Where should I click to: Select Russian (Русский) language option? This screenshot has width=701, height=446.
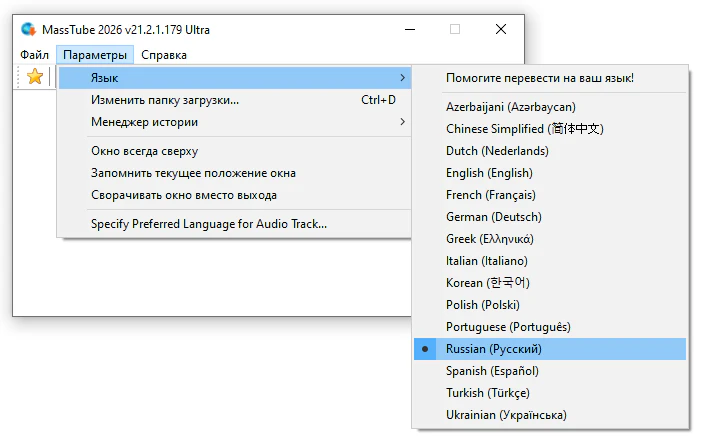coord(493,349)
